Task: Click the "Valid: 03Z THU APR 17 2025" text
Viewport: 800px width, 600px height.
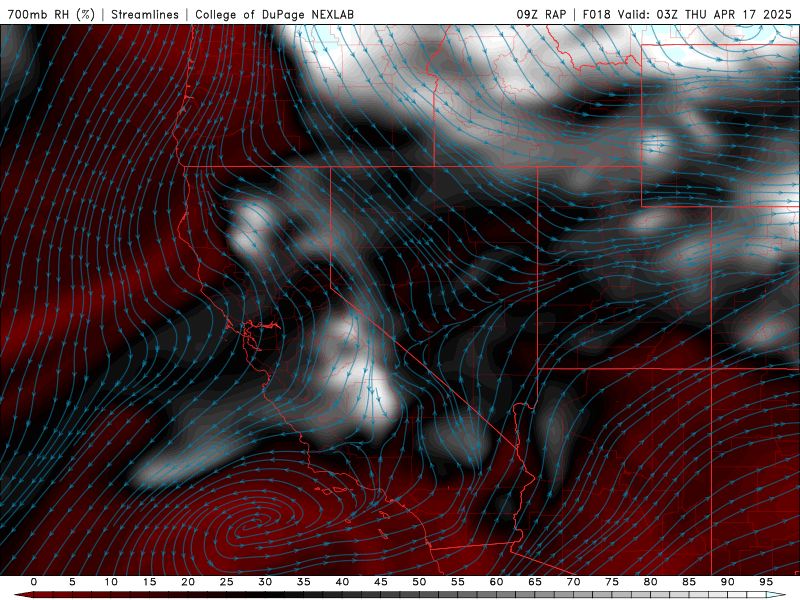Action: (705, 14)
